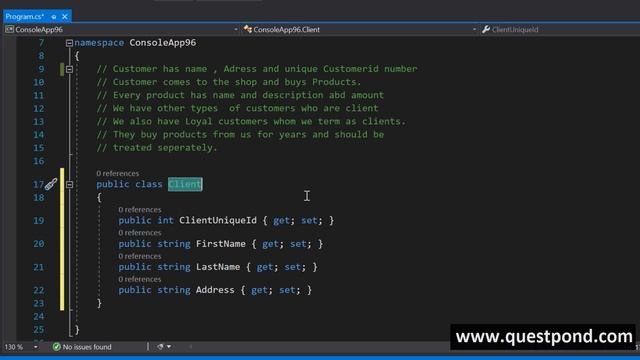
Task: Collapse the comment block at line 9
Action: coord(69,69)
